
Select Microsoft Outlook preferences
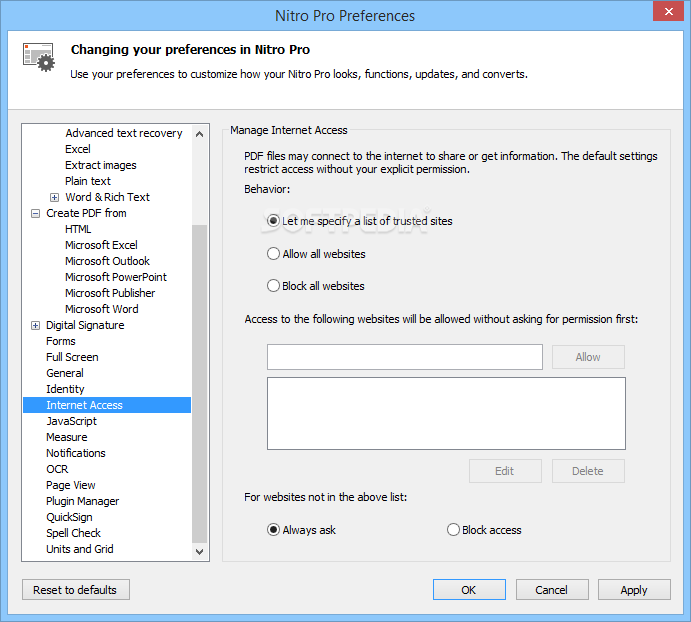[108, 261]
